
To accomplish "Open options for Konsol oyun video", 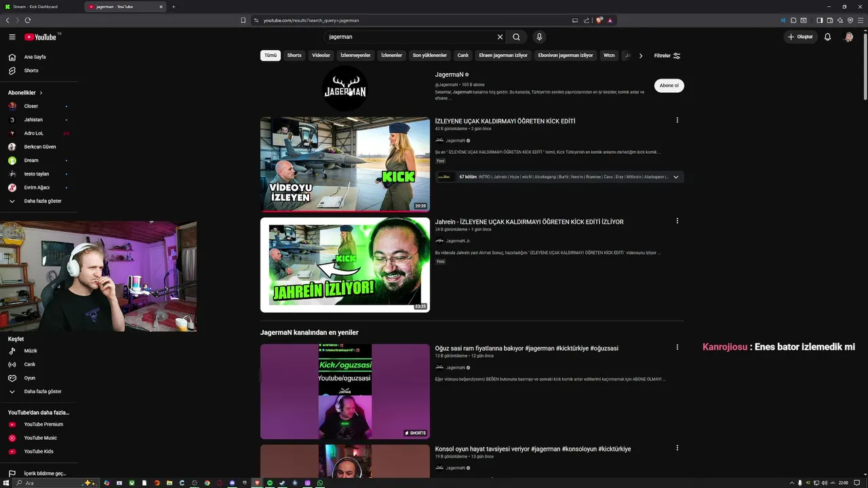I will 677,448.
